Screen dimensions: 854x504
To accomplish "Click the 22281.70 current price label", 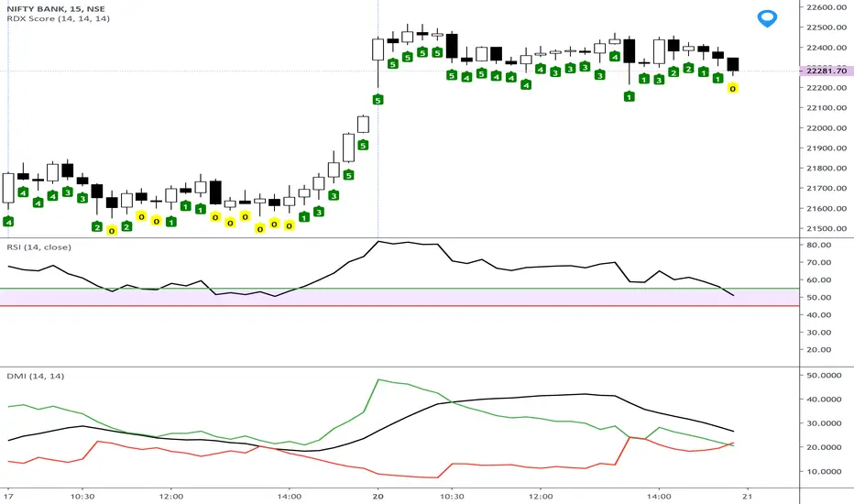I will click(827, 71).
